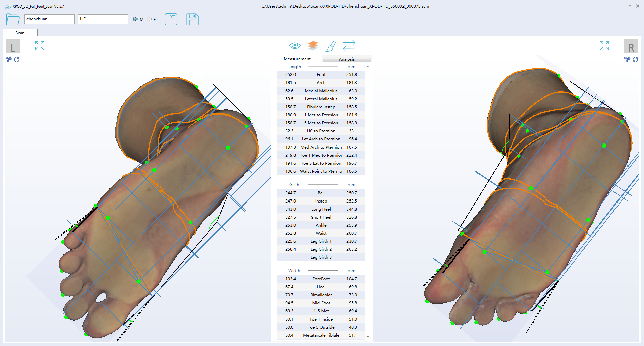Click the left foot scissors crop icon

9,59
